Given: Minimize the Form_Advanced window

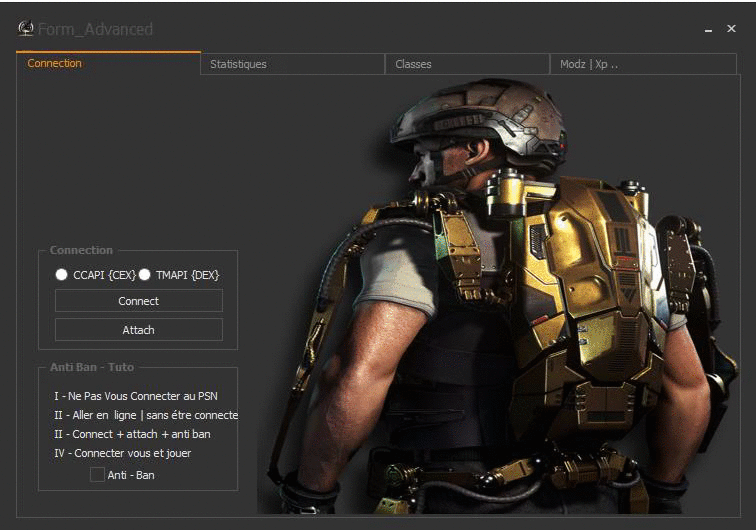Looking at the screenshot, I should (x=708, y=29).
